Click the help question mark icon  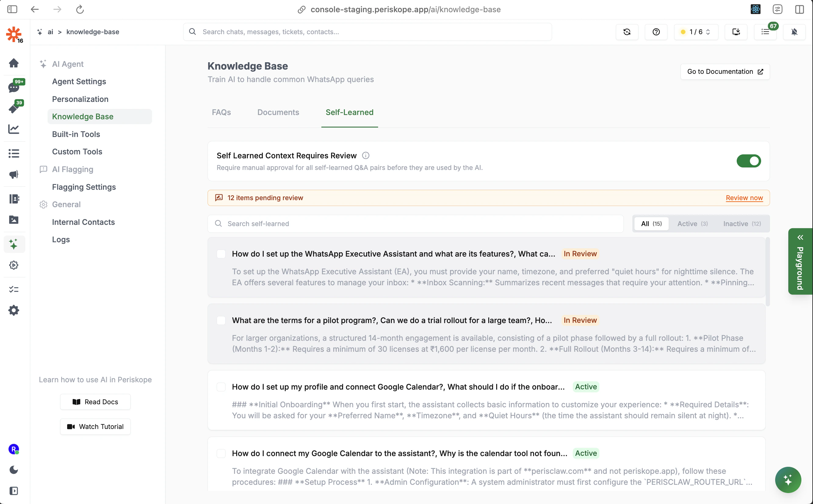[x=656, y=32]
